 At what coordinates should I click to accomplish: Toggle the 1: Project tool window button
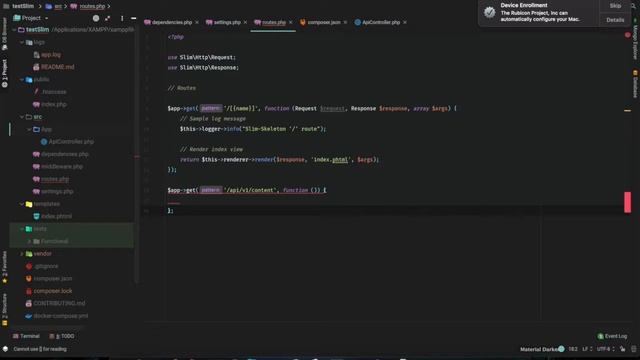pyautogui.click(x=4, y=73)
